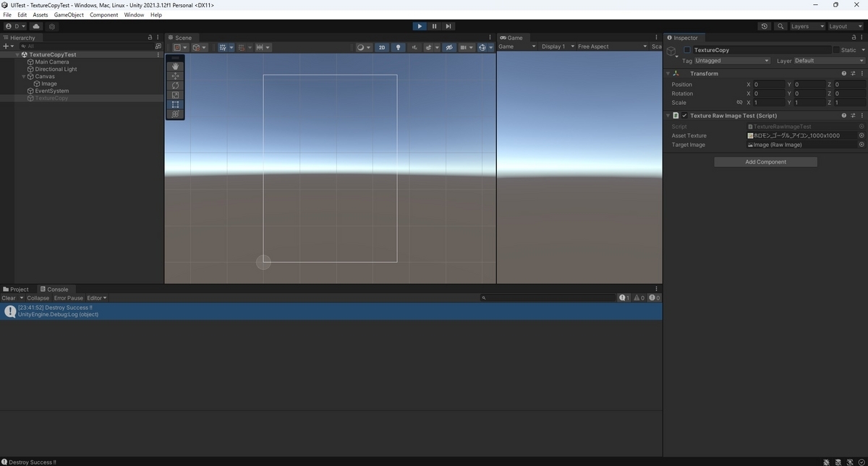Open the GameObject menu
This screenshot has height=466, width=868.
tap(68, 14)
